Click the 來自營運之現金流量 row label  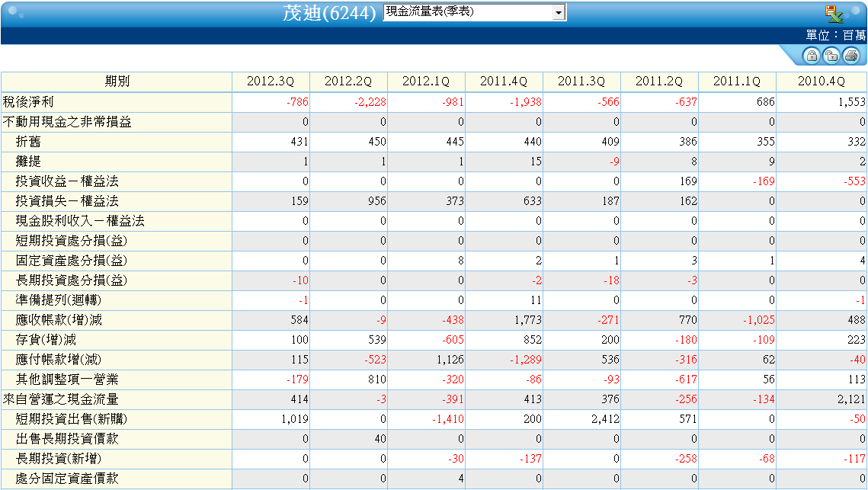(61, 399)
